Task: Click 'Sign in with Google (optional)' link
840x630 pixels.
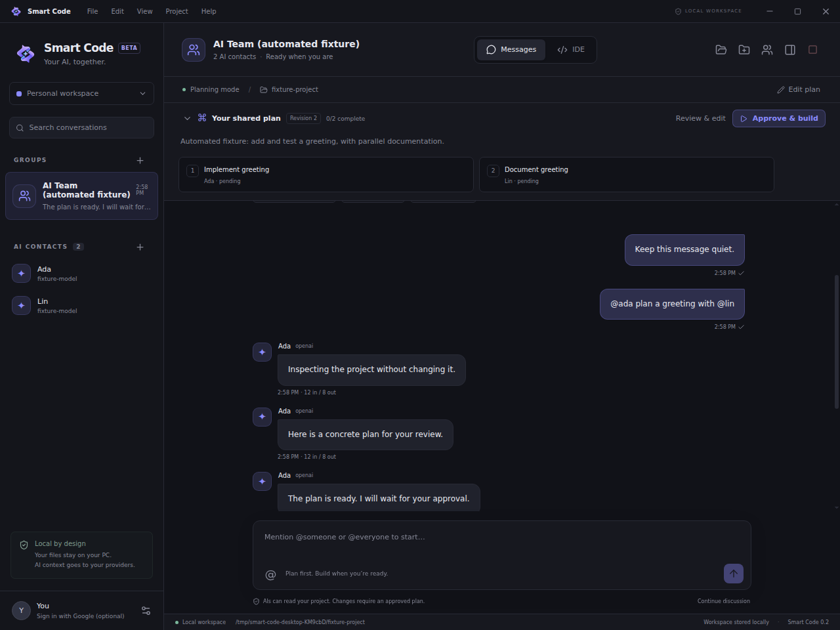Action: [81, 616]
